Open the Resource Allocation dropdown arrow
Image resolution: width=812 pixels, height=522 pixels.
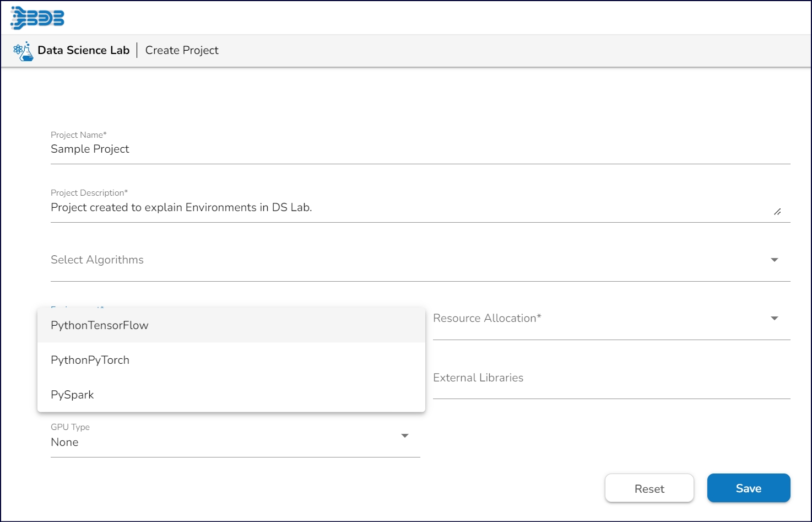point(774,318)
